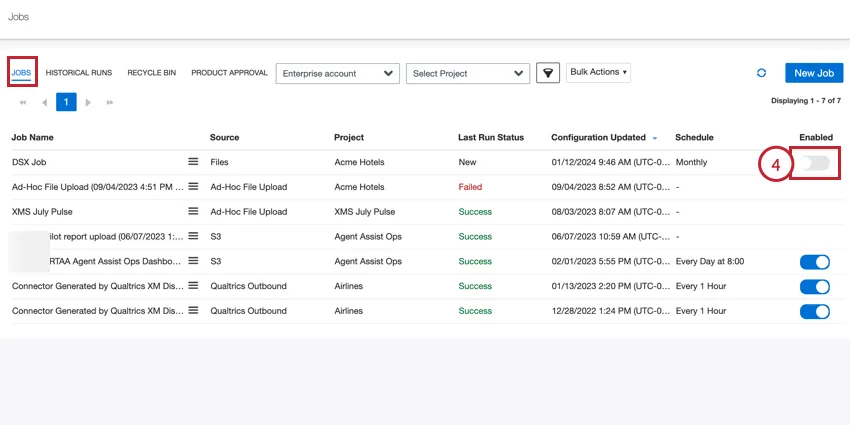Click the filter funnel icon
This screenshot has width=850, height=425.
[x=547, y=73]
